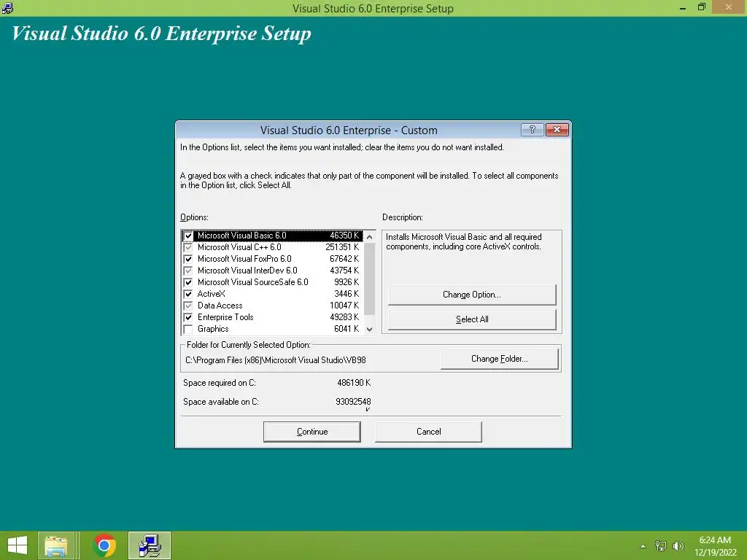The height and width of the screenshot is (560, 747).
Task: Toggle the Data Access checkbox
Action: click(x=188, y=306)
